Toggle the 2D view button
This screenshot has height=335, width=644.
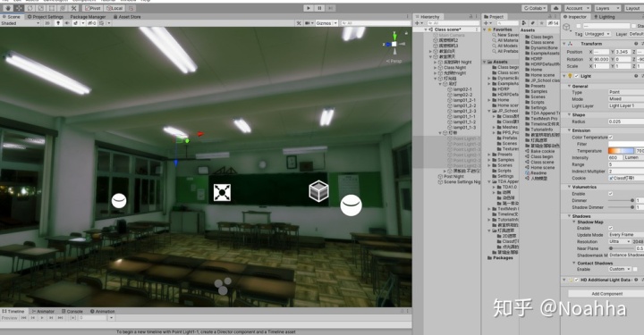pyautogui.click(x=47, y=23)
